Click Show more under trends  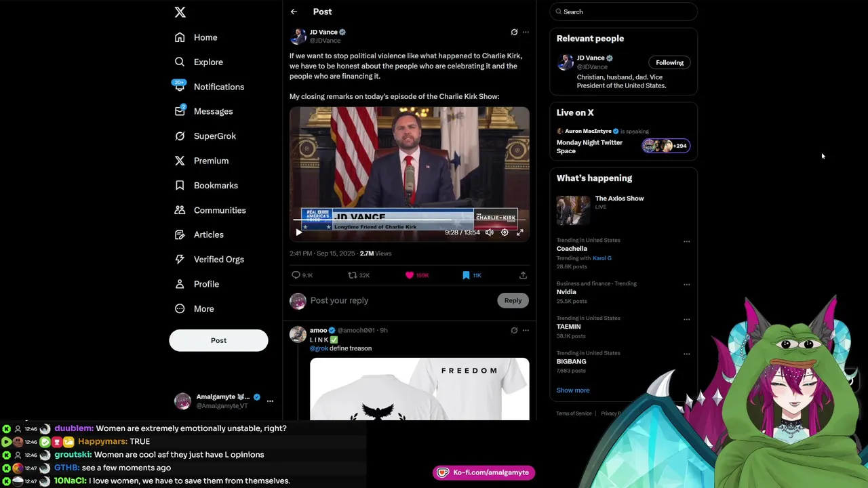[x=573, y=390]
